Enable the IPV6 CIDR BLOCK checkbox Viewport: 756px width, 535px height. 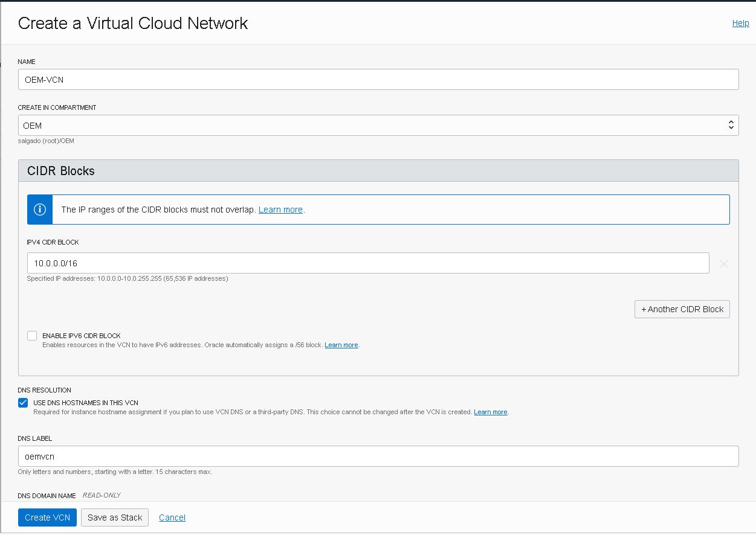31,335
